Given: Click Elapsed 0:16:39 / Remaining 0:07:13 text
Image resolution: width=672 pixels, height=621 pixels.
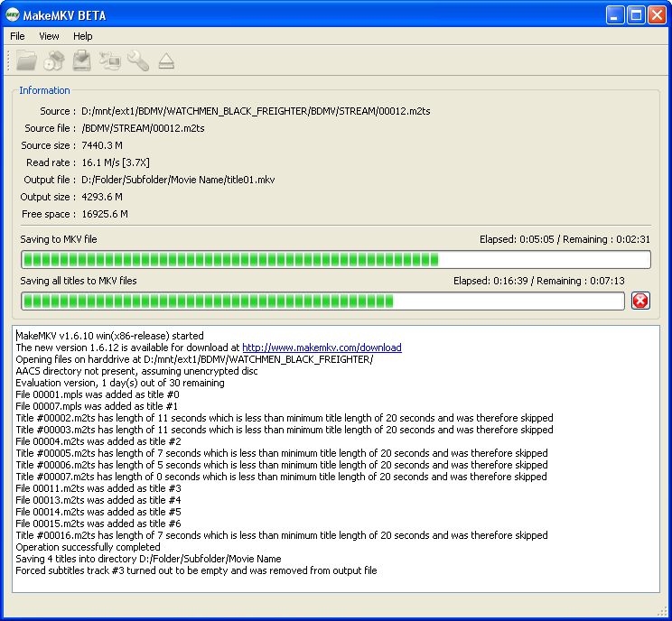Looking at the screenshot, I should 538,281.
